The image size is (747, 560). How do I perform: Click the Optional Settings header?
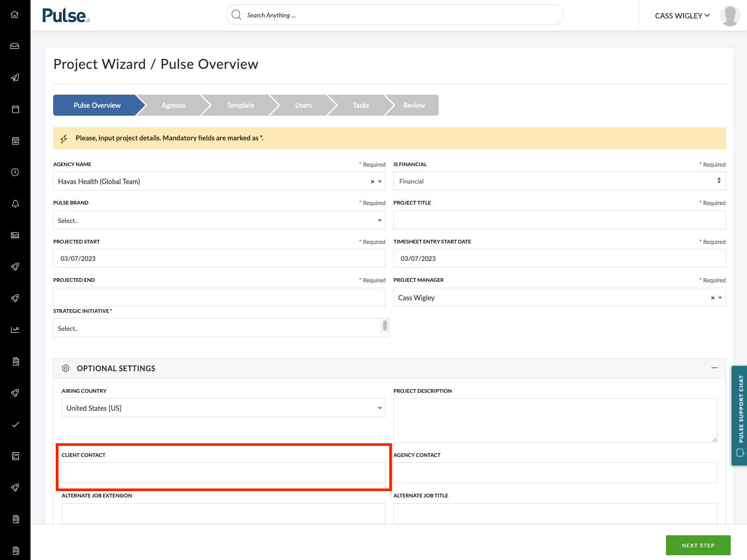[389, 368]
